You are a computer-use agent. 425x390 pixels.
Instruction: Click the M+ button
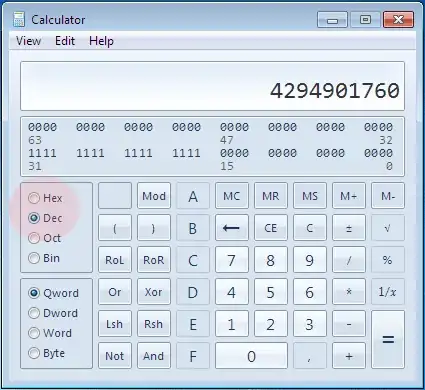click(x=349, y=196)
